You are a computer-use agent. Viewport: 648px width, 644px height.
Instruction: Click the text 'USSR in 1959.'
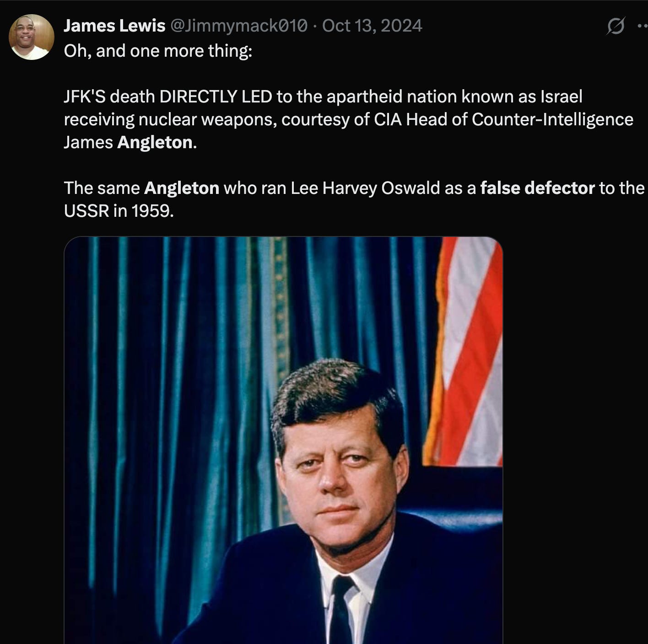(119, 211)
